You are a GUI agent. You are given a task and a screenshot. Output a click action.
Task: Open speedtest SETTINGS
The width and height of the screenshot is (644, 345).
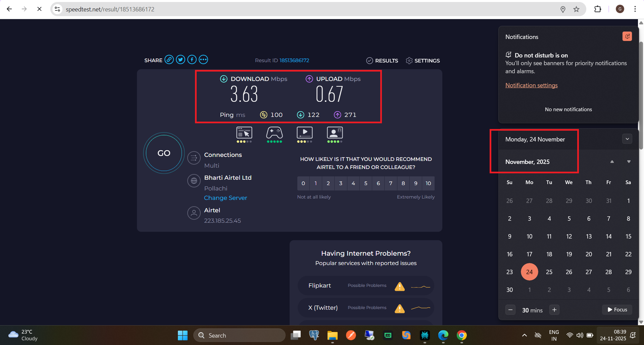tap(423, 60)
